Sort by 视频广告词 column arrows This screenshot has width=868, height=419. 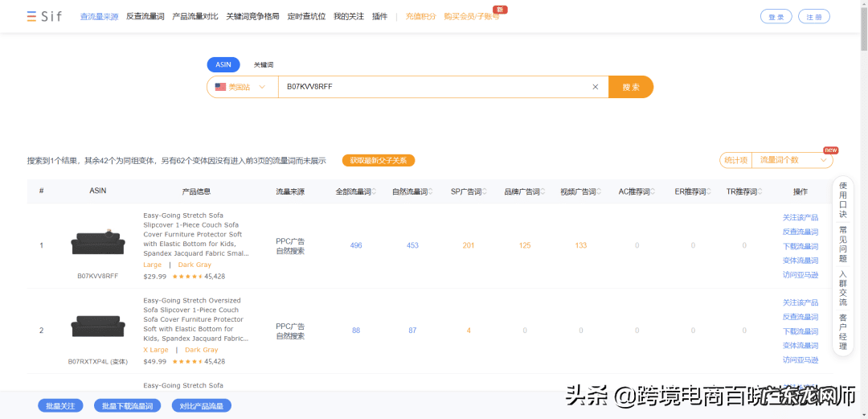(600, 191)
